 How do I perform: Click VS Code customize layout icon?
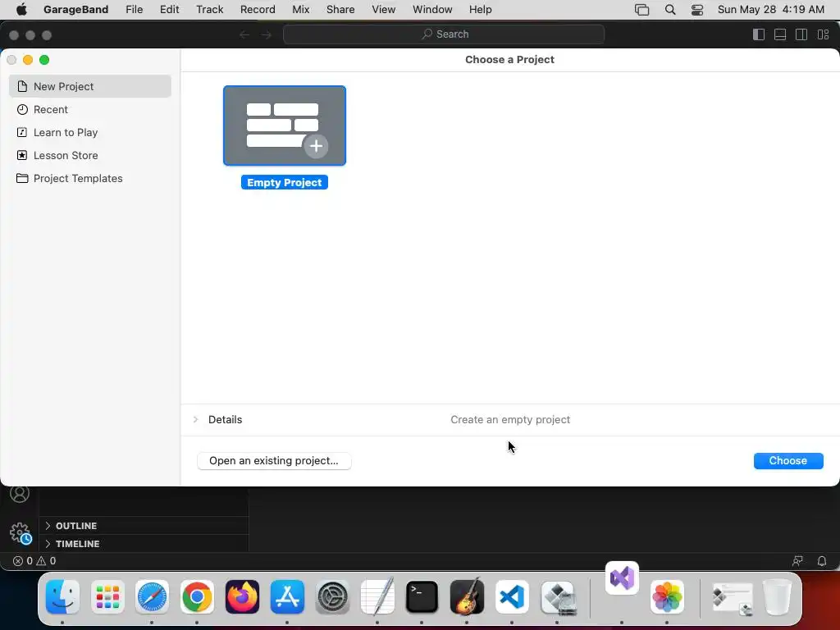[824, 34]
